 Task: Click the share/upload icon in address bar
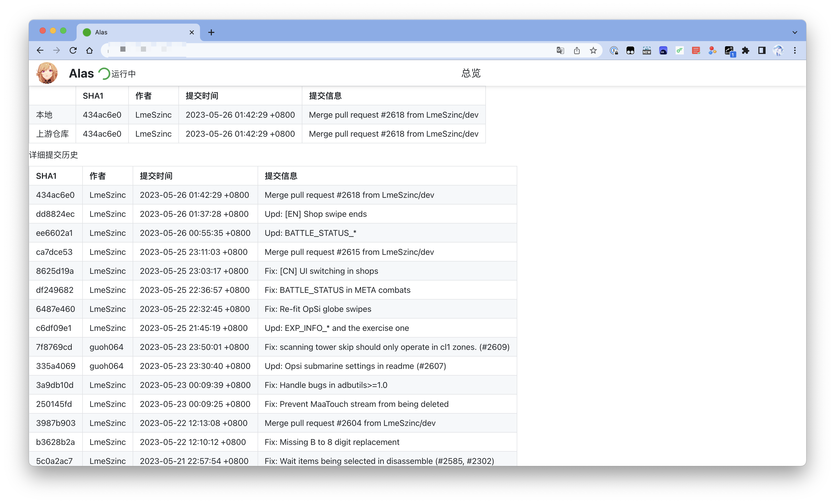577,50
